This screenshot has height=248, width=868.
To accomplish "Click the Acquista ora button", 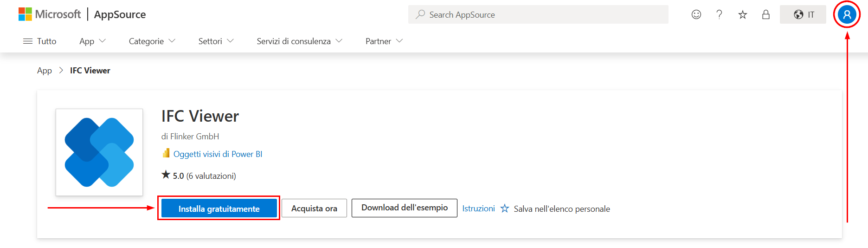I will point(314,209).
